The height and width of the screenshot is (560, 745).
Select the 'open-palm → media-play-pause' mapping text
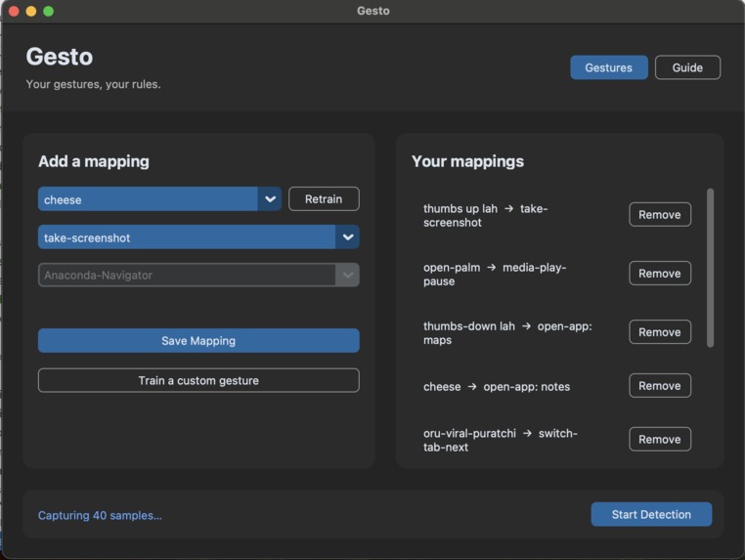(495, 275)
